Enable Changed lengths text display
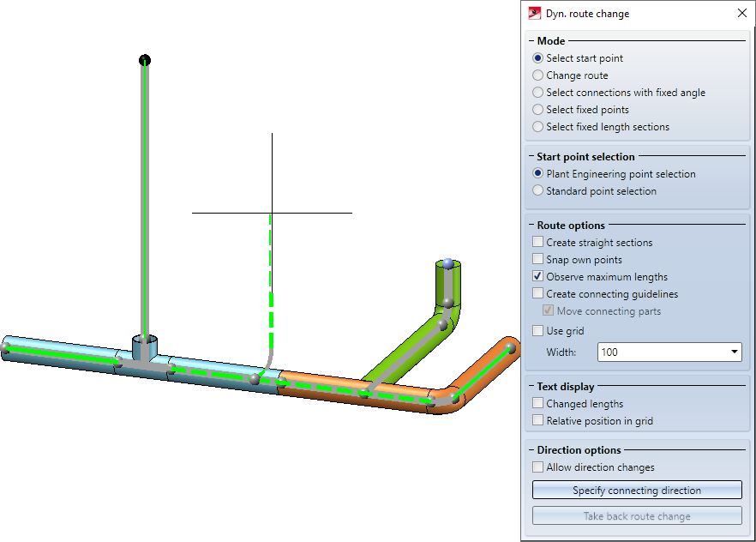This screenshot has height=542, width=756. [538, 404]
